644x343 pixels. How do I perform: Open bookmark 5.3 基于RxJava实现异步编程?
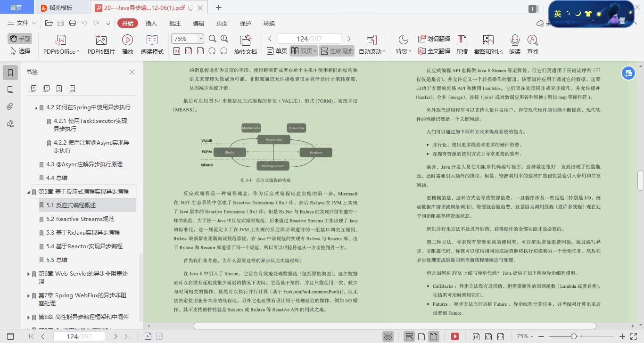click(83, 232)
